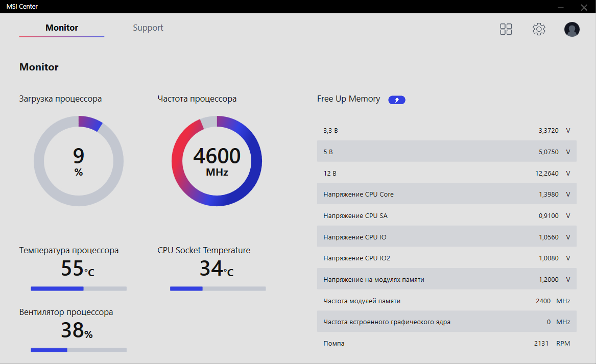Screen dimensions: 596x364
Task: Select the Напряжение CPU Core row
Action: pos(447,194)
